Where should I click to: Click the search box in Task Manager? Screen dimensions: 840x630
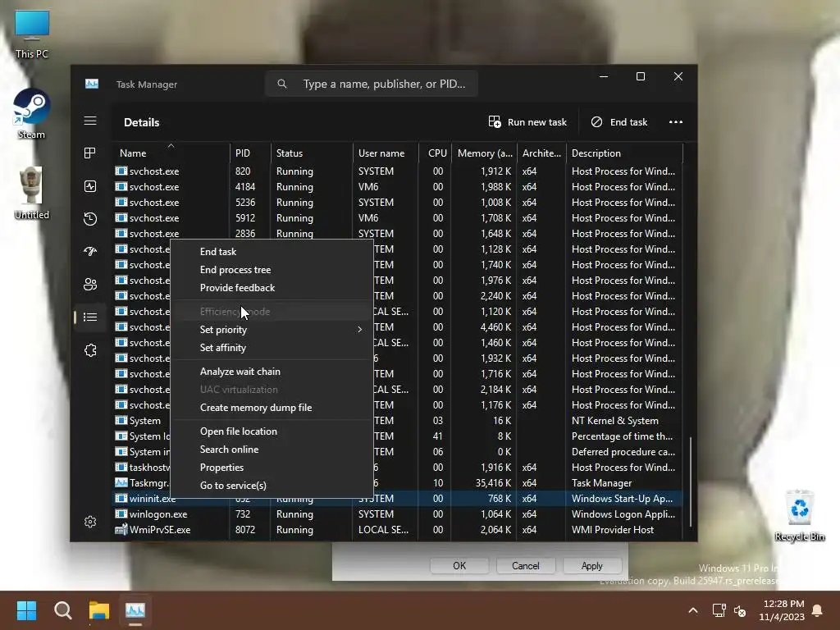(x=372, y=84)
